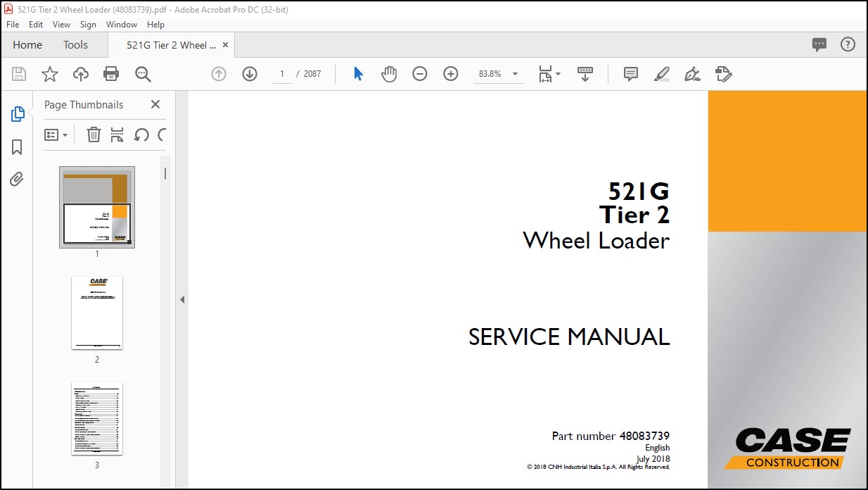Click the fit page width icon
Viewport: 868px width, 490px height.
point(546,74)
